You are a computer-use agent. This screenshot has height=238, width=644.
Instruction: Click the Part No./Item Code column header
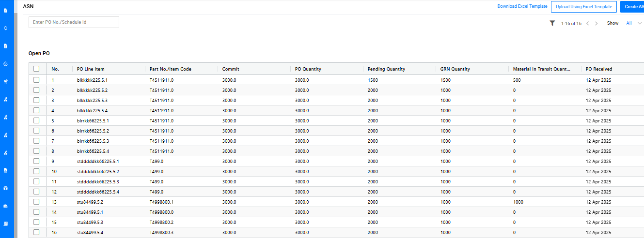tap(170, 69)
